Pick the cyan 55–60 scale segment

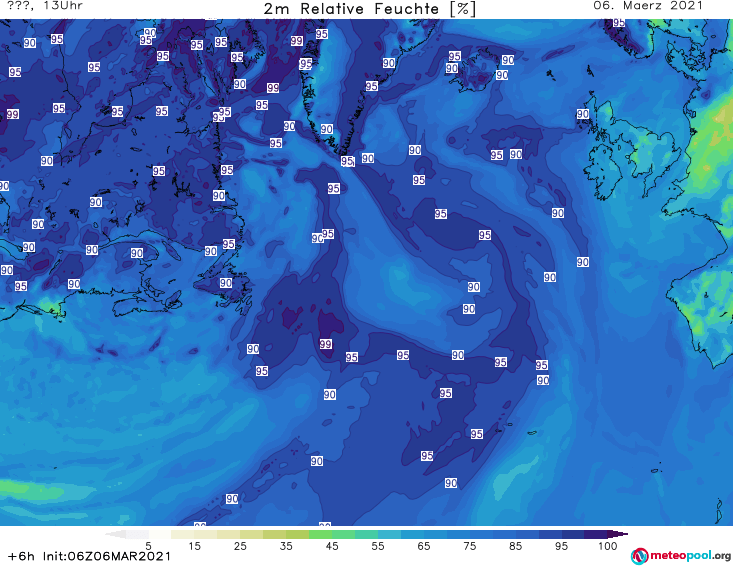[x=389, y=534]
